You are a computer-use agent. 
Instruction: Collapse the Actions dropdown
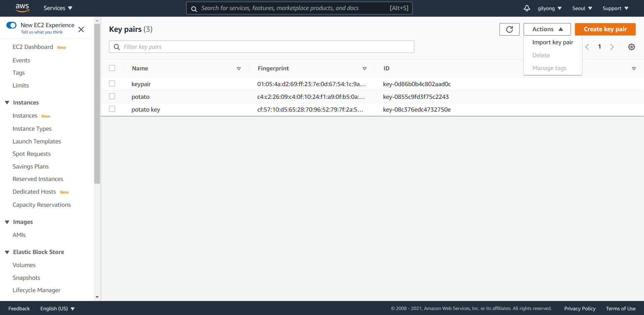click(547, 29)
